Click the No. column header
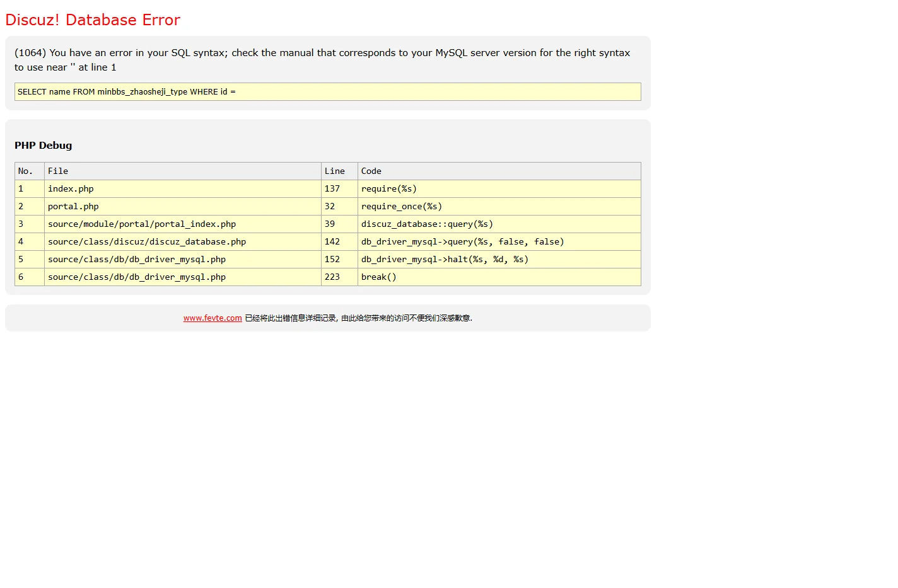 pyautogui.click(x=30, y=171)
